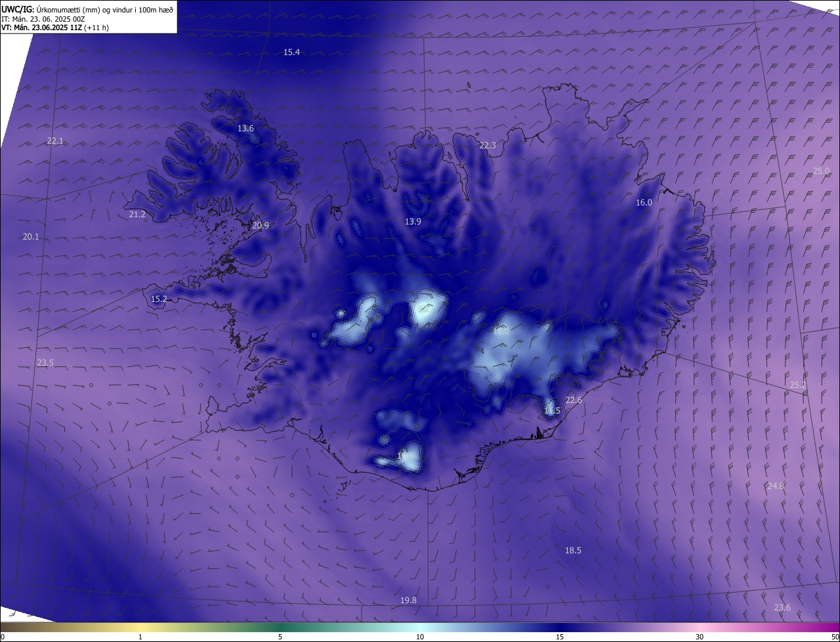Image resolution: width=840 pixels, height=642 pixels.
Task: Select the 22.1 value label
Action: 55,140
